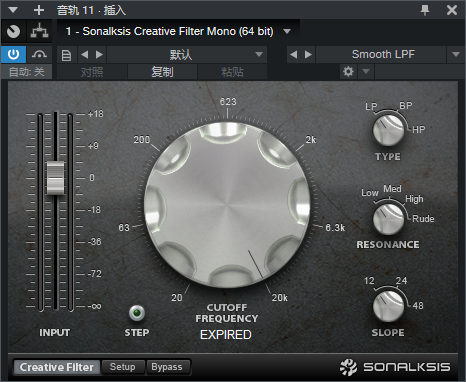Image resolution: width=466 pixels, height=382 pixels.
Task: Click the SLOPE knob
Action: (388, 306)
